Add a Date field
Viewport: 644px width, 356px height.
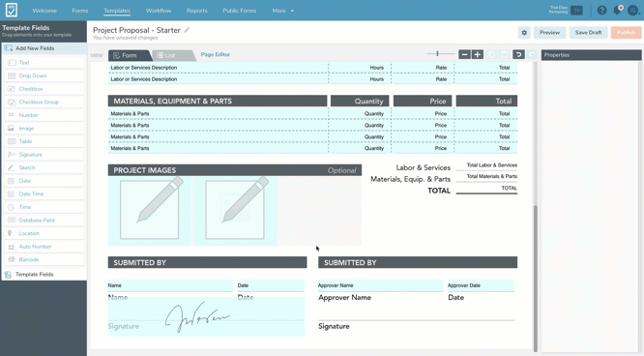click(44, 181)
